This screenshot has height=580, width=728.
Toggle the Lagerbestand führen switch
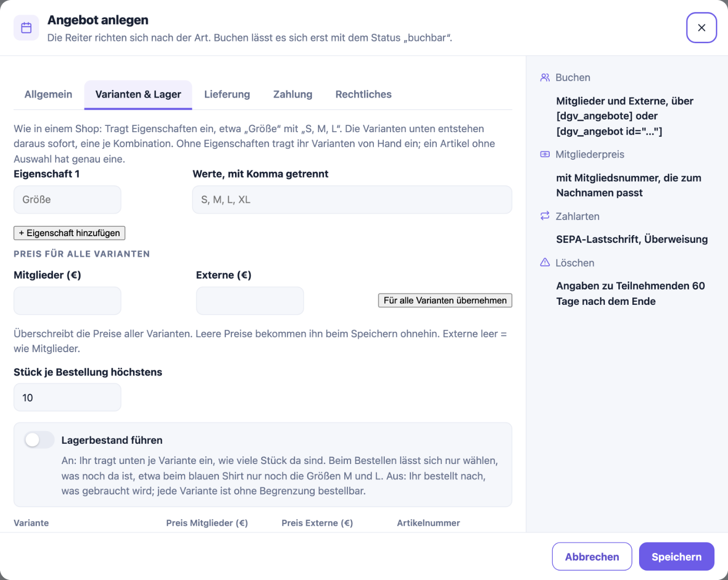40,440
